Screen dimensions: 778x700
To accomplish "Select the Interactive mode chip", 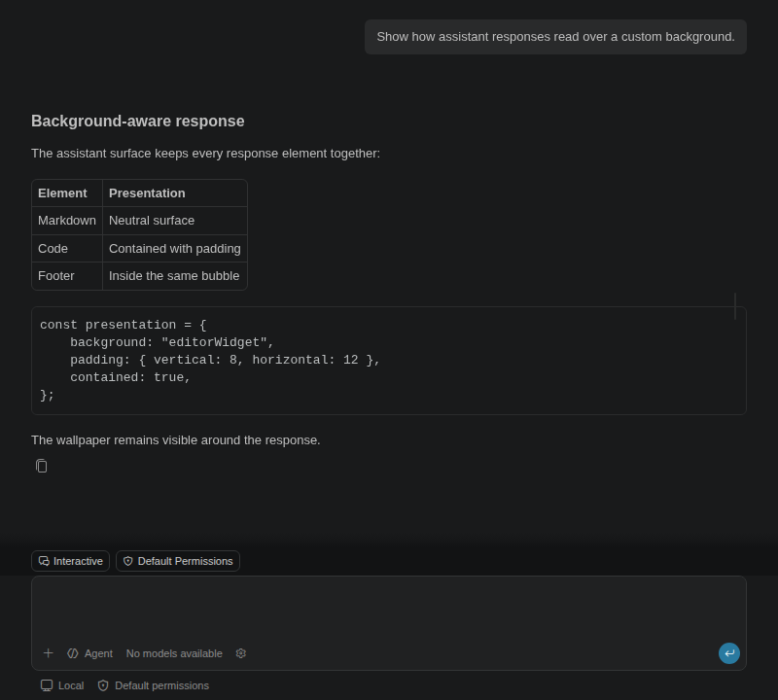I will point(70,561).
